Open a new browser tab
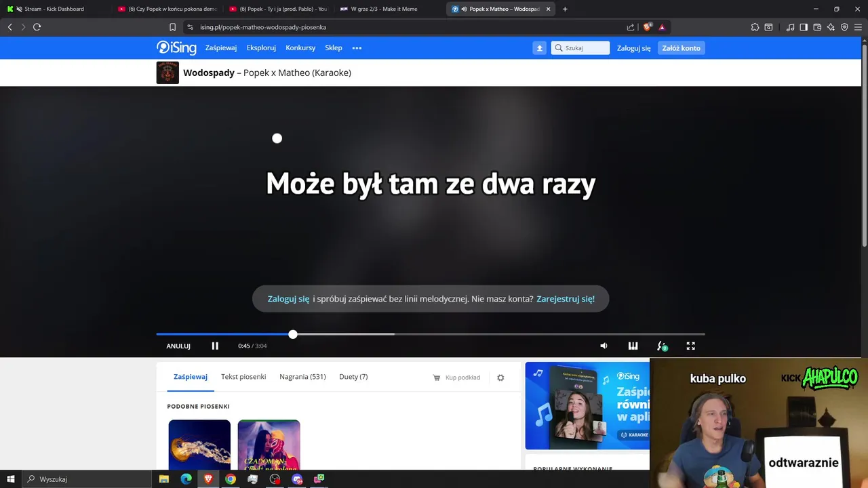868x488 pixels. tap(565, 9)
